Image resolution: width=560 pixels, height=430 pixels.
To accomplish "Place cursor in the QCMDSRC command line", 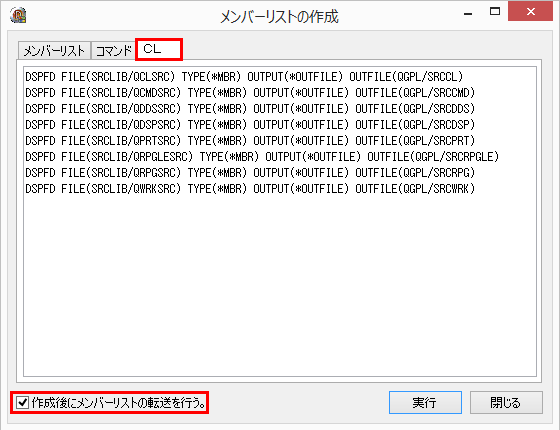I will coord(250,93).
